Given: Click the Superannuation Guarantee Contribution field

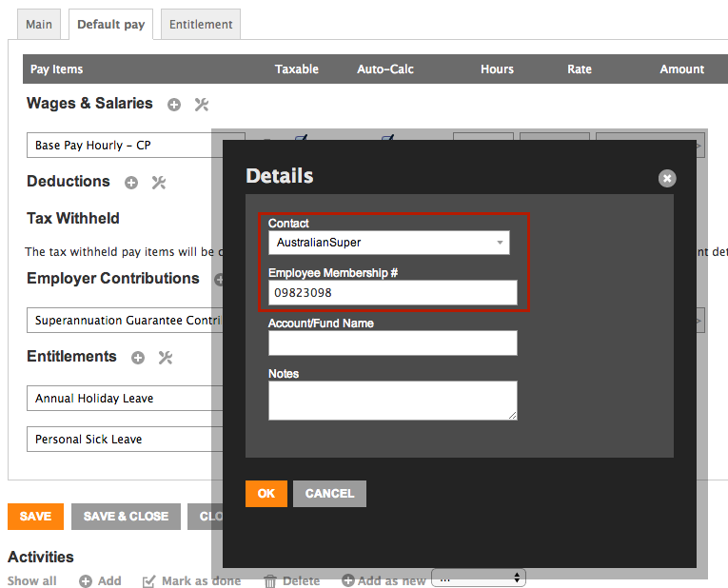Looking at the screenshot, I should click(125, 321).
